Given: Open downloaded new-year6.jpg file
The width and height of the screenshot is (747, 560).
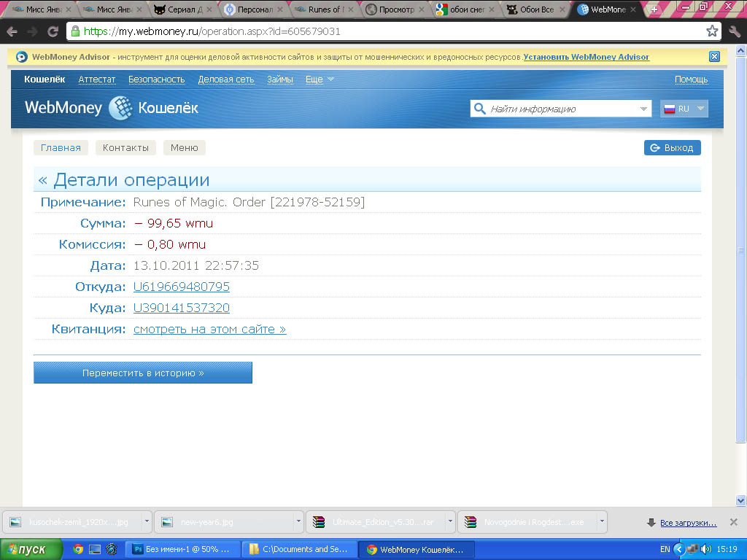Looking at the screenshot, I should point(224,522).
